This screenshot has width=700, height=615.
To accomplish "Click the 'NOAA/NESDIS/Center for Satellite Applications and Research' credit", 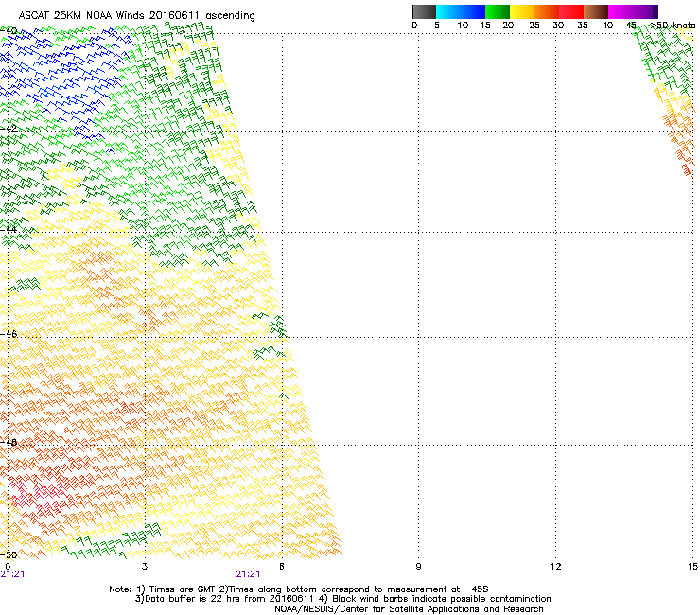I will 409,609.
